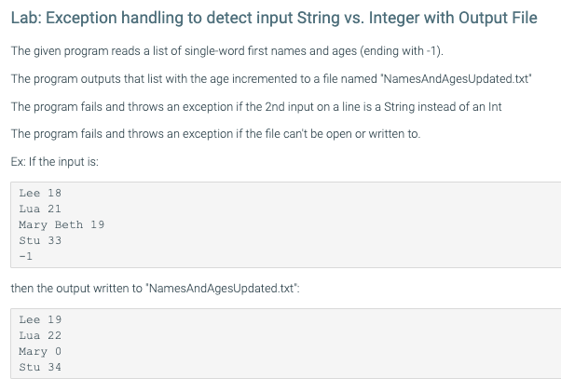Click the sentence about file can't be open
This screenshot has width=561, height=392.
(215, 133)
